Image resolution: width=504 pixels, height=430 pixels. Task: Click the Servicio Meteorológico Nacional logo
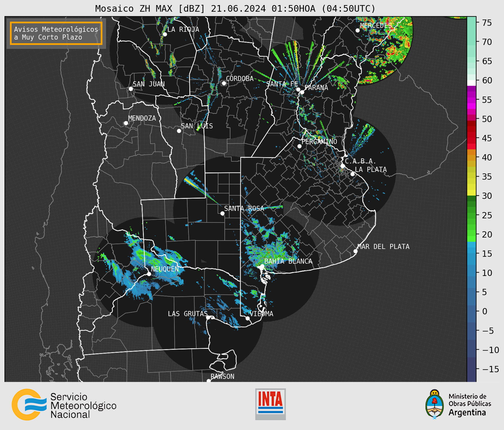[64, 405]
